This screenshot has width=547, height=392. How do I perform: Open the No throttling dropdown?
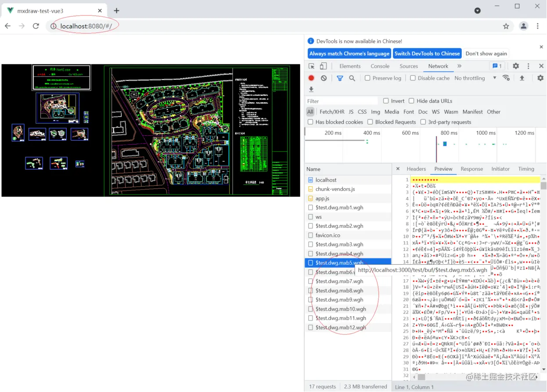(x=475, y=78)
